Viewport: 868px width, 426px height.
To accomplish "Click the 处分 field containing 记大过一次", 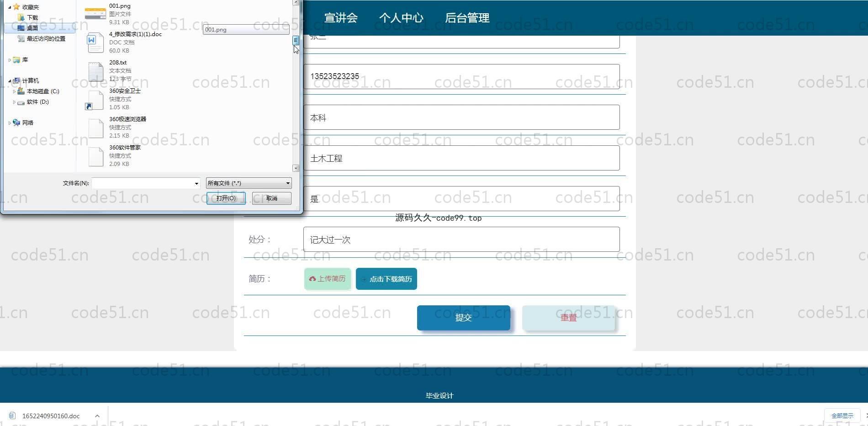I will tap(461, 240).
